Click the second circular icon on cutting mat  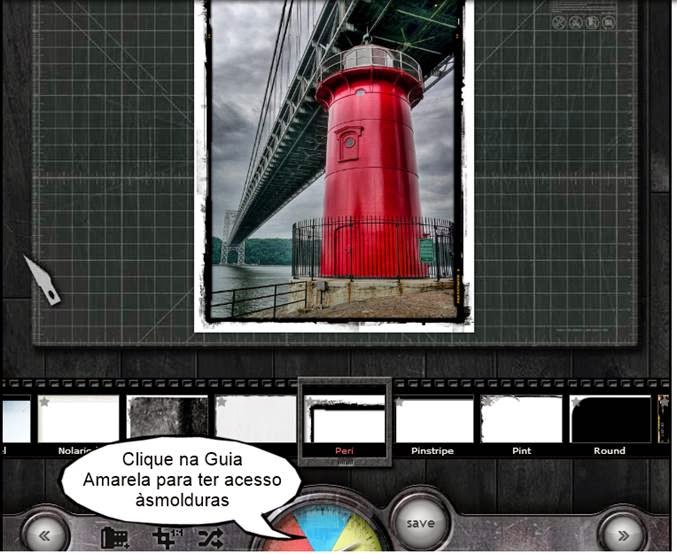(x=576, y=22)
